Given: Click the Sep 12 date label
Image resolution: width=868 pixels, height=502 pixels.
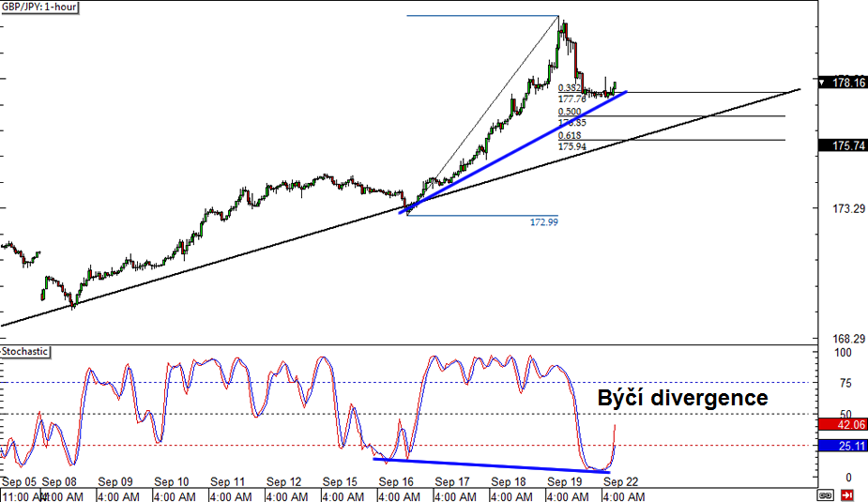Looking at the screenshot, I should pyautogui.click(x=284, y=482).
